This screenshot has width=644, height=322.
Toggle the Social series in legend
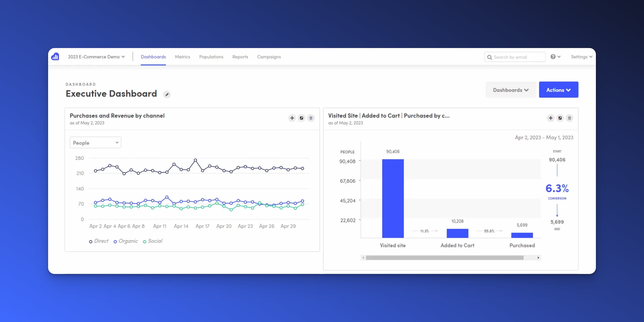coord(153,241)
